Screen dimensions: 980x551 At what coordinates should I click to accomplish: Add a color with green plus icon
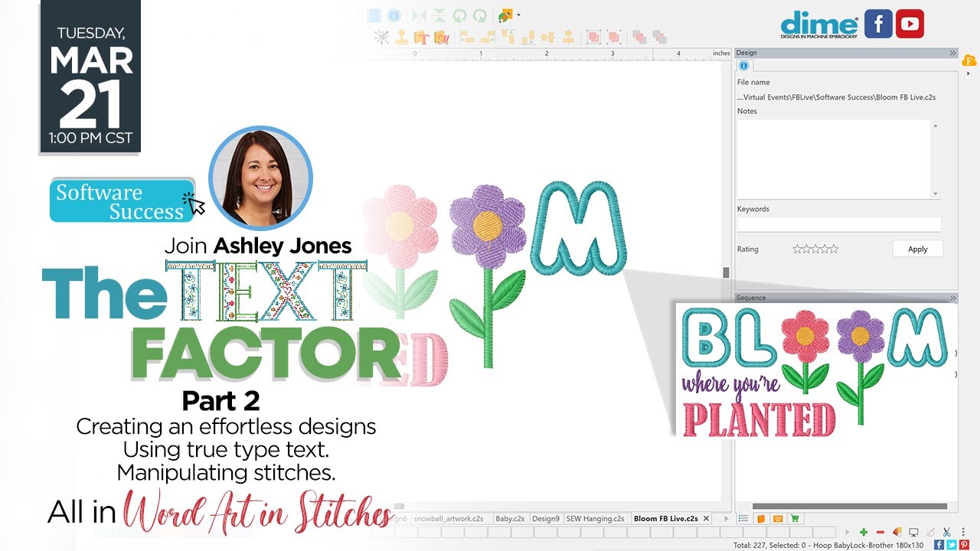[x=864, y=532]
